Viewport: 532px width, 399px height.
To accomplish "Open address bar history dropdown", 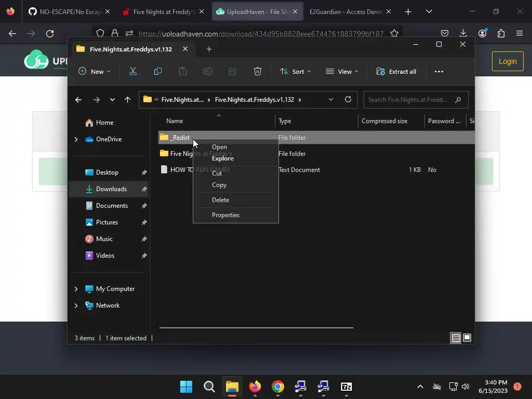I will coord(331,99).
